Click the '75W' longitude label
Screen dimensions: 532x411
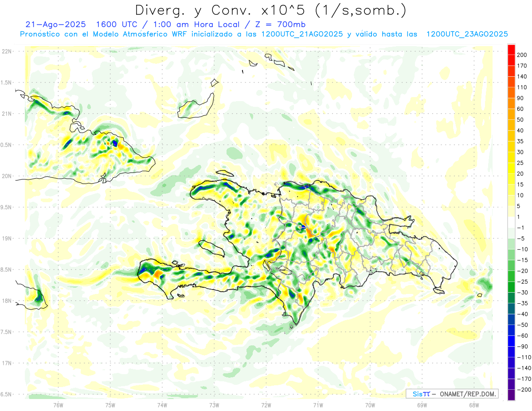110,405
